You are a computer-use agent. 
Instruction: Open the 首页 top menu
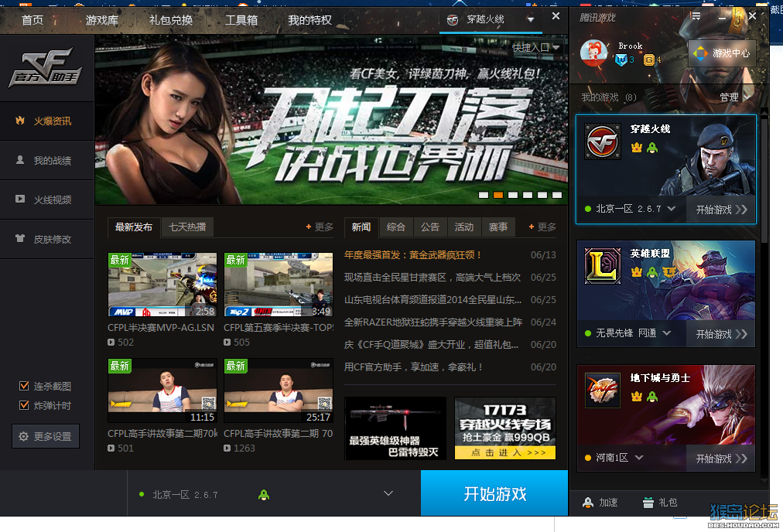click(x=32, y=20)
